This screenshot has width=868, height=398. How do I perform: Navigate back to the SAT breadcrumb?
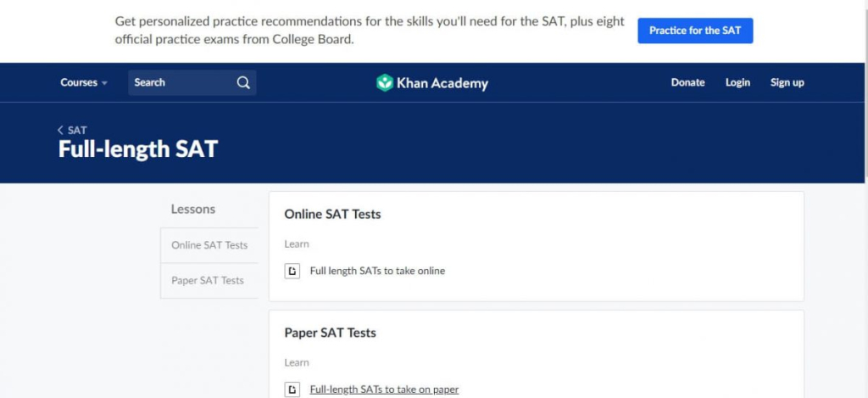(x=77, y=130)
